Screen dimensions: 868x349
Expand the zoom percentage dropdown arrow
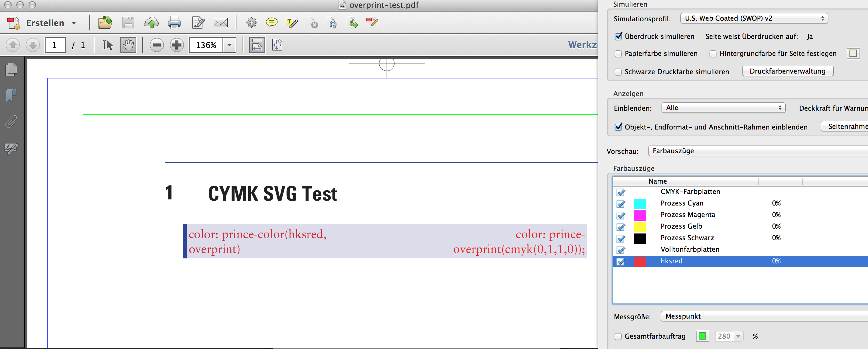[229, 45]
